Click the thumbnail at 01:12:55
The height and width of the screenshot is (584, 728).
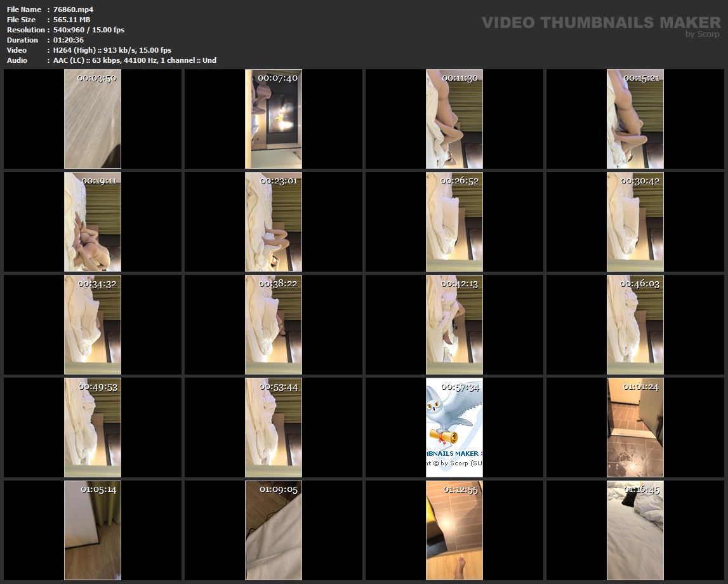[x=454, y=531]
